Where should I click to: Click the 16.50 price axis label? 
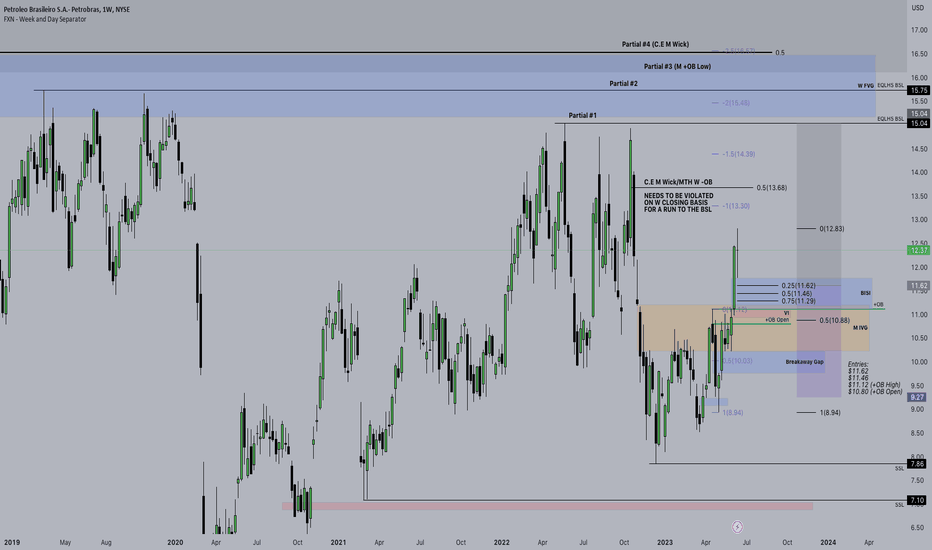pyautogui.click(x=919, y=54)
